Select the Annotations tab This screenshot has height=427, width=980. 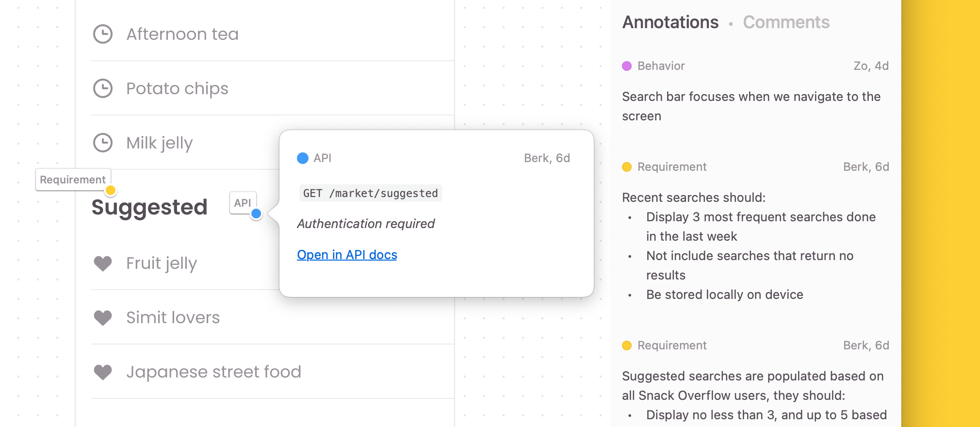click(x=670, y=22)
